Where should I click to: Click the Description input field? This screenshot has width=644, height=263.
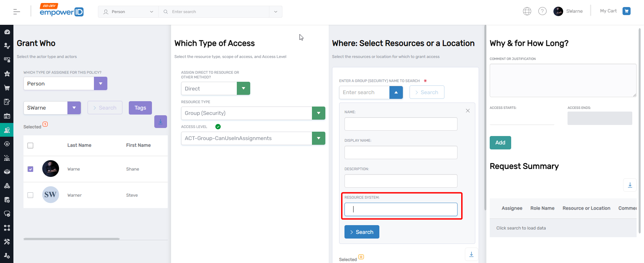tap(401, 181)
